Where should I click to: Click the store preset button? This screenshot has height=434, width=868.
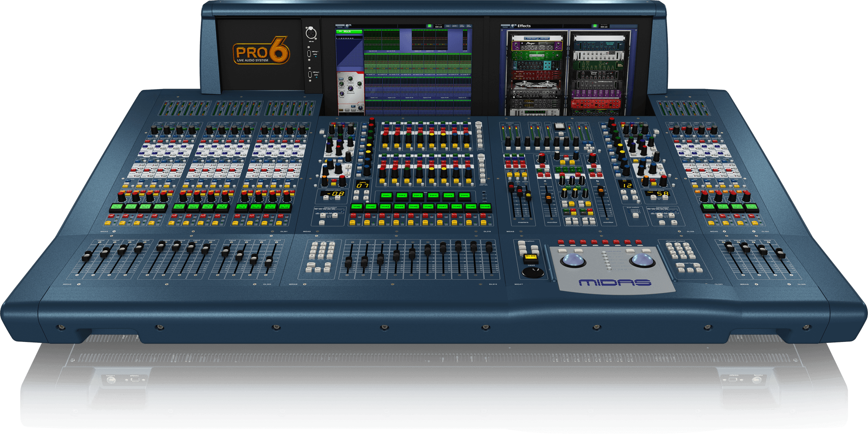[x=530, y=38]
